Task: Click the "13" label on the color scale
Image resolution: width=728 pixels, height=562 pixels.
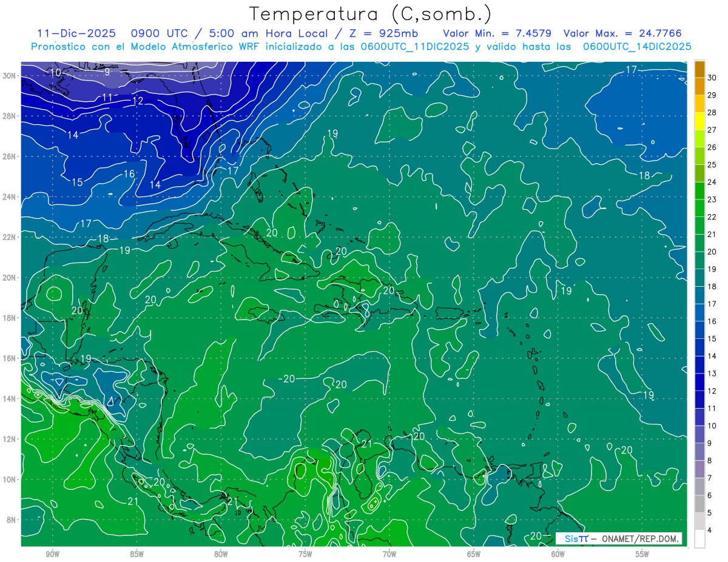Action: coord(713,373)
